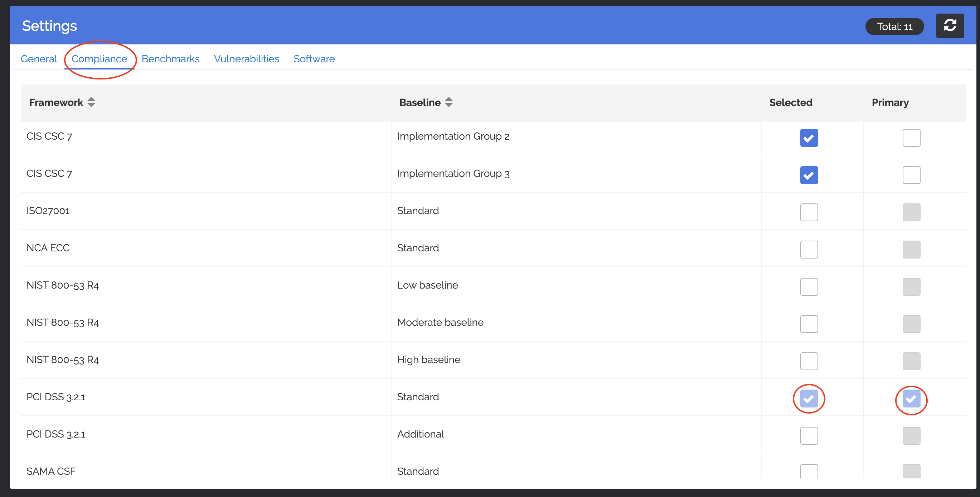
Task: Sort table by Baseline column arrows
Action: (x=448, y=102)
